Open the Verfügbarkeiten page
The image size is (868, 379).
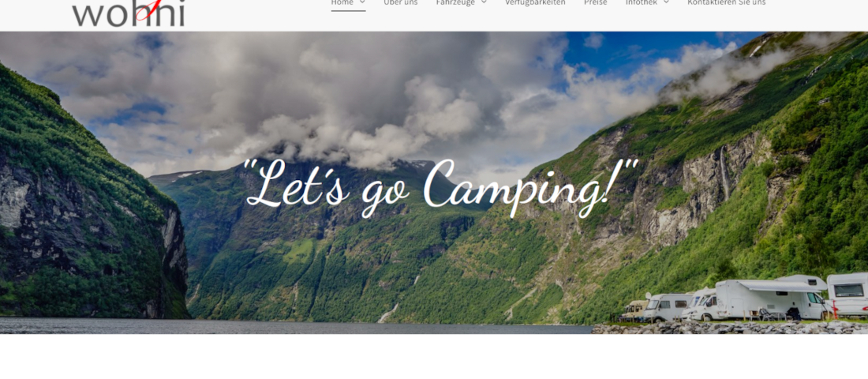click(x=535, y=3)
